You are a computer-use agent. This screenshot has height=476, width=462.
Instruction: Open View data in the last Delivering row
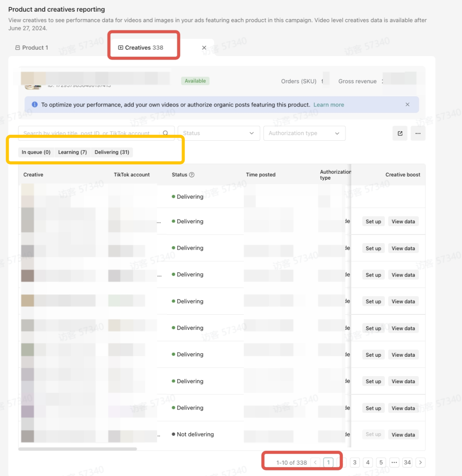pos(403,408)
